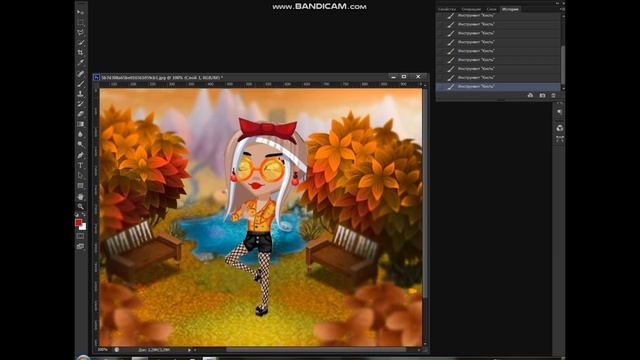Select the History Brush tool
The width and height of the screenshot is (640, 360).
[x=80, y=104]
